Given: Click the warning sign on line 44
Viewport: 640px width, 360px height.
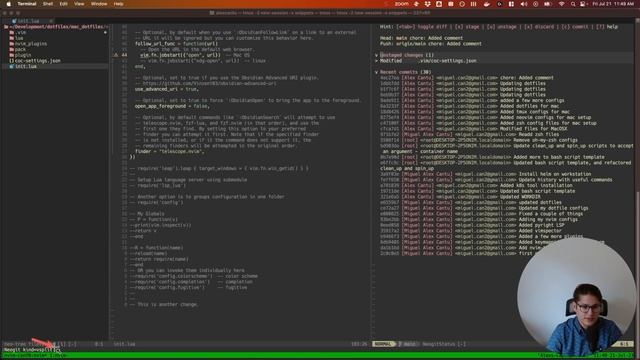Looking at the screenshot, I should [116, 55].
